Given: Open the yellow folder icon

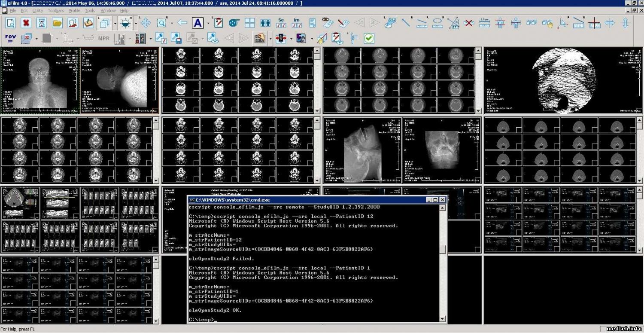Looking at the screenshot, I should tap(57, 23).
